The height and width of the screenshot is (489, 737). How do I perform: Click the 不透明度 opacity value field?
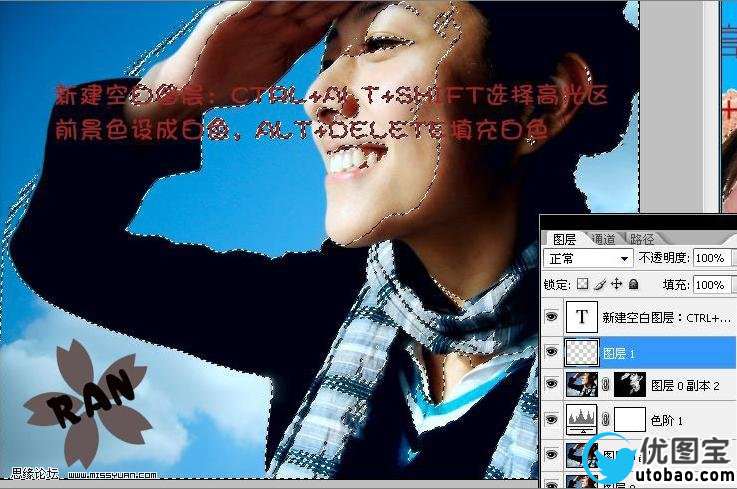point(713,258)
